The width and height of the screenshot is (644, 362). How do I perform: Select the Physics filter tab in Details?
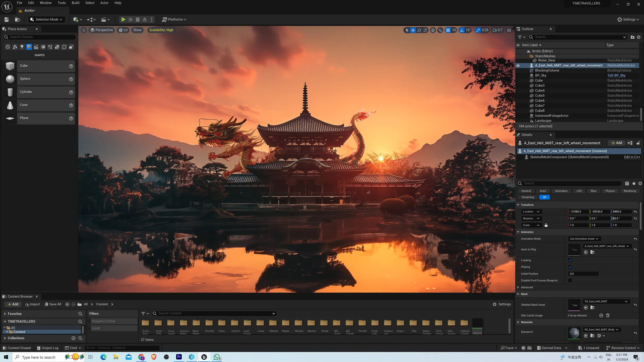(x=610, y=191)
